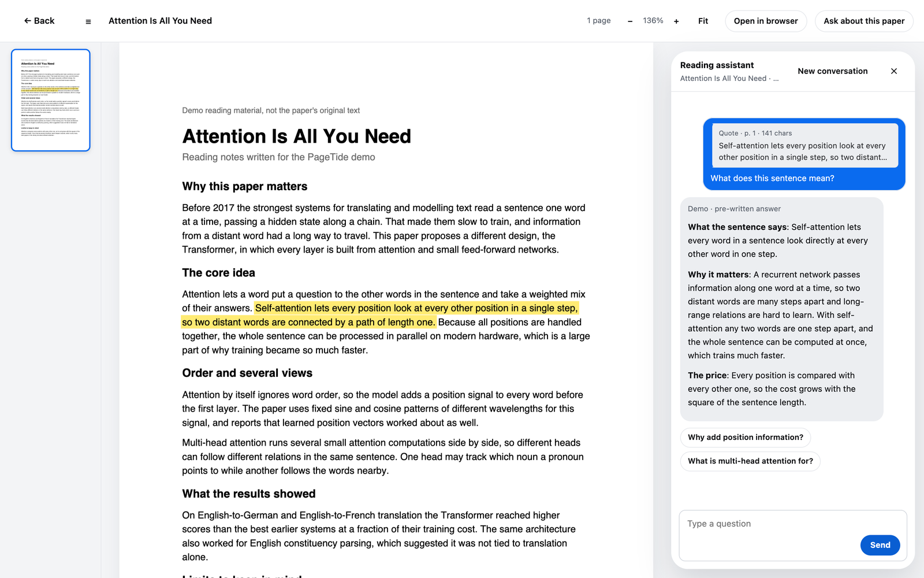
Task: Click heading The core idea
Action: tap(218, 273)
